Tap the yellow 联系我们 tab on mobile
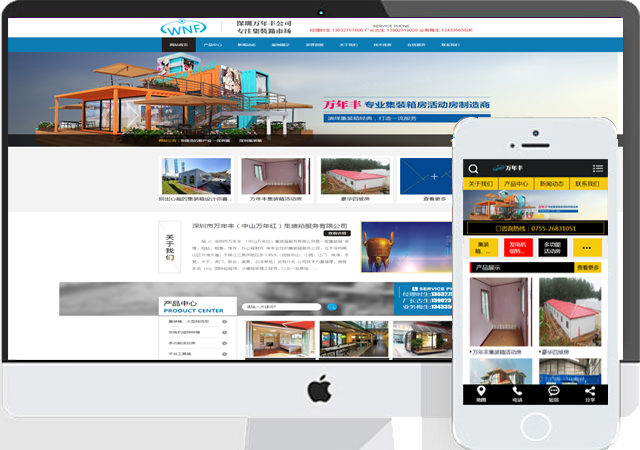 587,184
